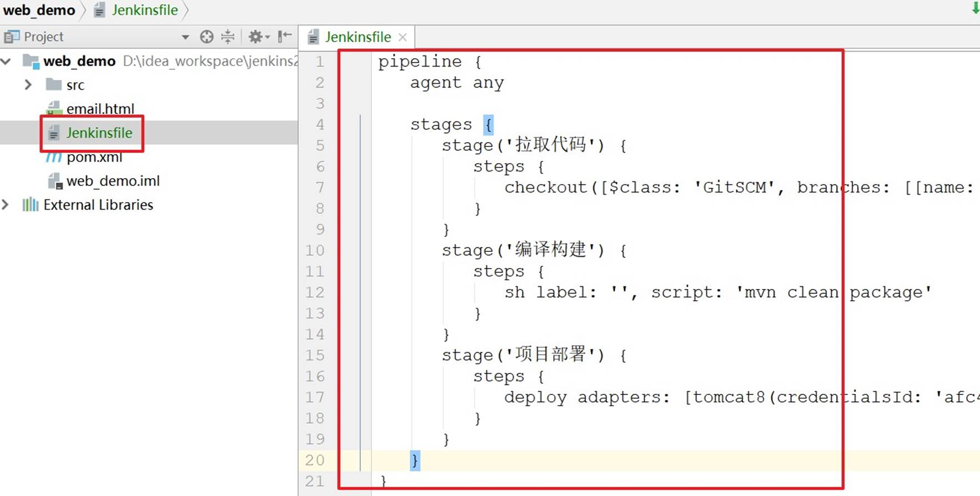
Task: Click the scroll-from-source crosshair icon
Action: (207, 37)
